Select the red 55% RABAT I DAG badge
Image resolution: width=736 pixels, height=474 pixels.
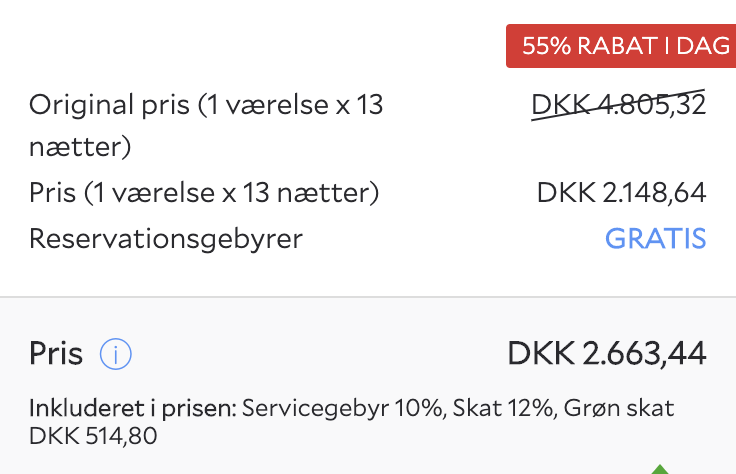point(621,46)
